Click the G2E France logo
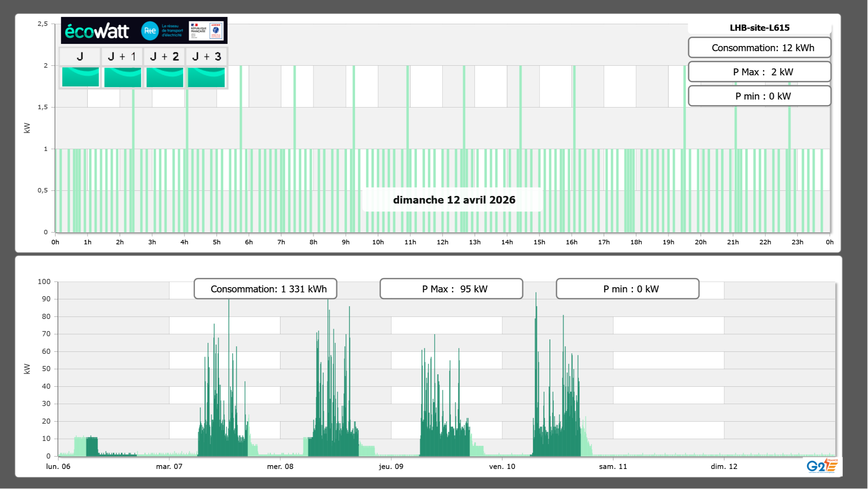Screen dimensions: 868x489 (x=822, y=466)
